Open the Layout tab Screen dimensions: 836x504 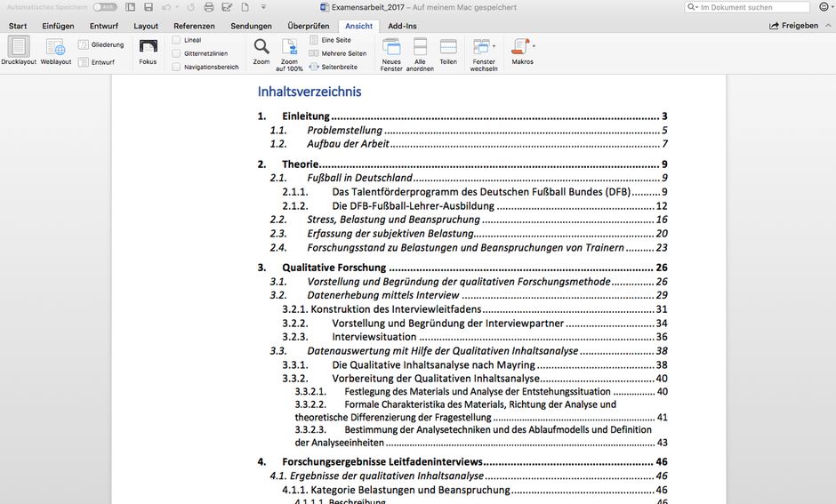pyautogui.click(x=146, y=26)
